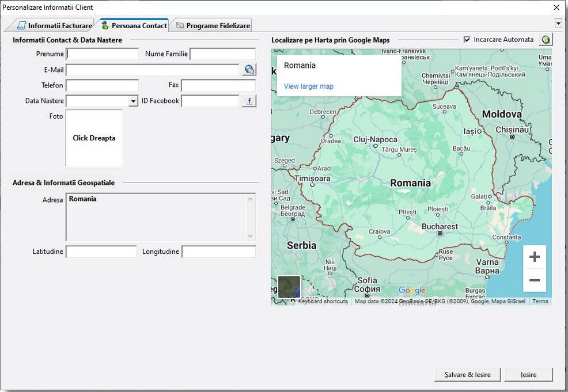Open the Data Nastere dropdown arrow
This screenshot has width=568, height=392.
pos(133,101)
